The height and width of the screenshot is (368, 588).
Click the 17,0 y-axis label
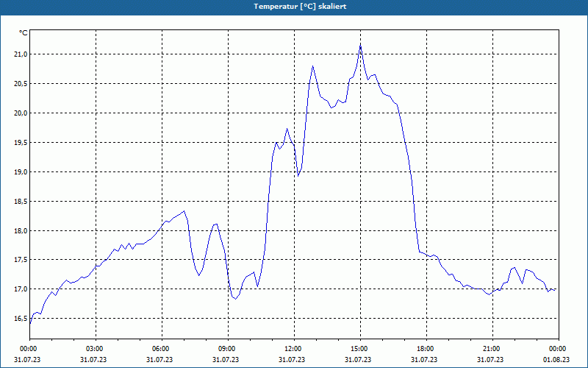click(21, 289)
